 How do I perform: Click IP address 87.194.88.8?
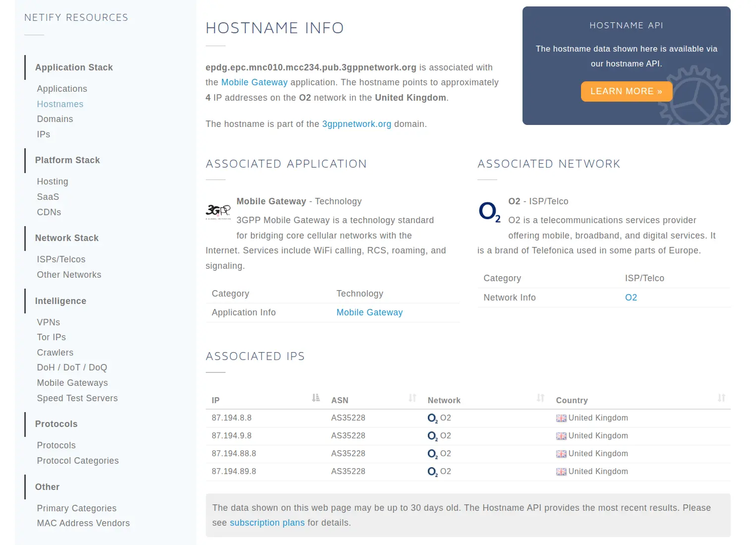234,454
